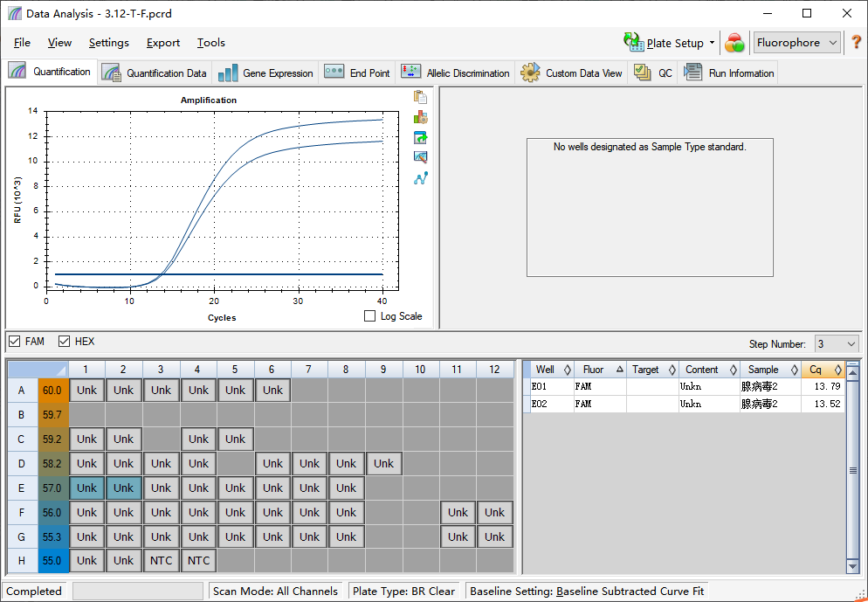Open chart settings icon beside amplification plot
The height and width of the screenshot is (602, 868).
(x=420, y=117)
